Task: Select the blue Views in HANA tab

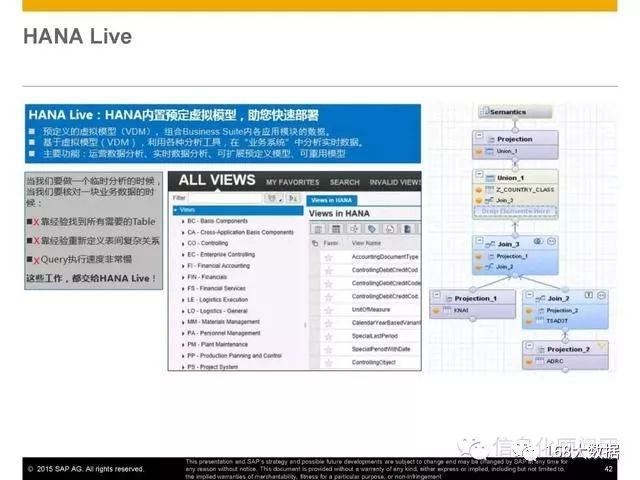Action: point(331,200)
